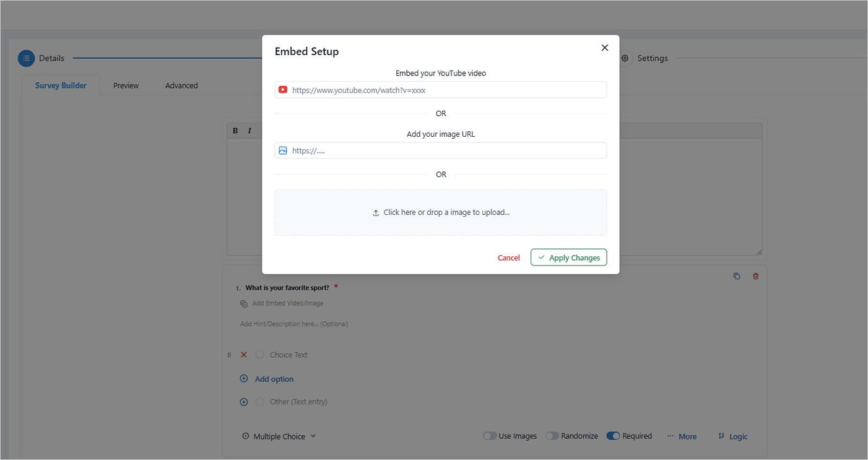Image resolution: width=868 pixels, height=460 pixels.
Task: Toggle the Randomize switch
Action: pos(552,436)
